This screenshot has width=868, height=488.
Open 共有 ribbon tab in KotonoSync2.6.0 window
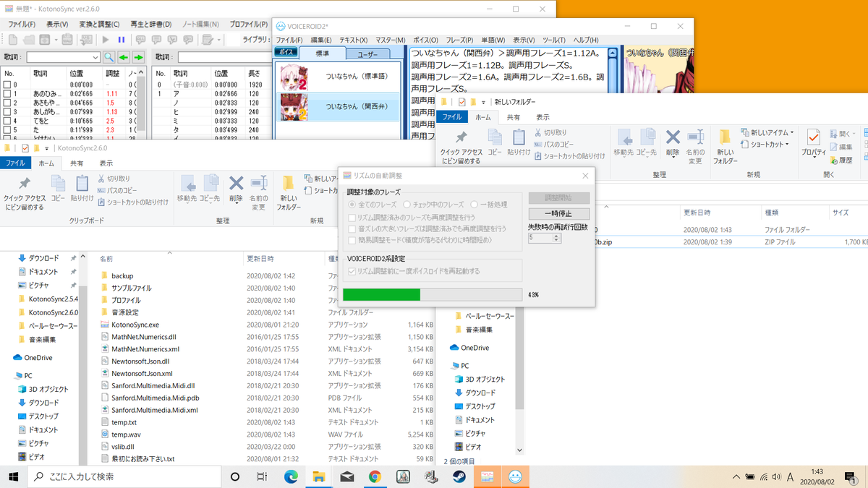[x=77, y=163]
